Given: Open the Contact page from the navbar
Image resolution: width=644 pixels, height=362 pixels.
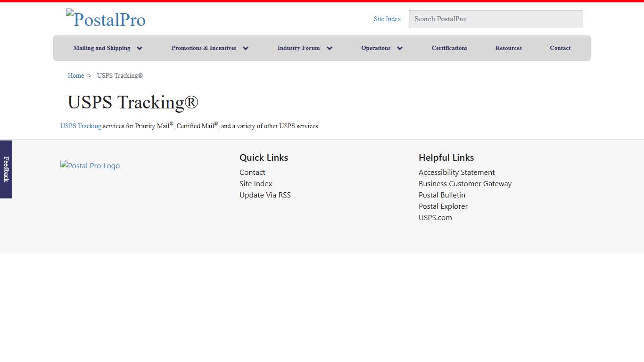Looking at the screenshot, I should (560, 48).
